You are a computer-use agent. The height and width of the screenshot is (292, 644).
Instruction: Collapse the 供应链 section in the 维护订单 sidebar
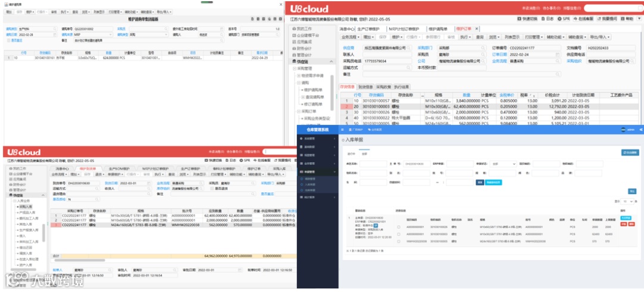click(332, 62)
